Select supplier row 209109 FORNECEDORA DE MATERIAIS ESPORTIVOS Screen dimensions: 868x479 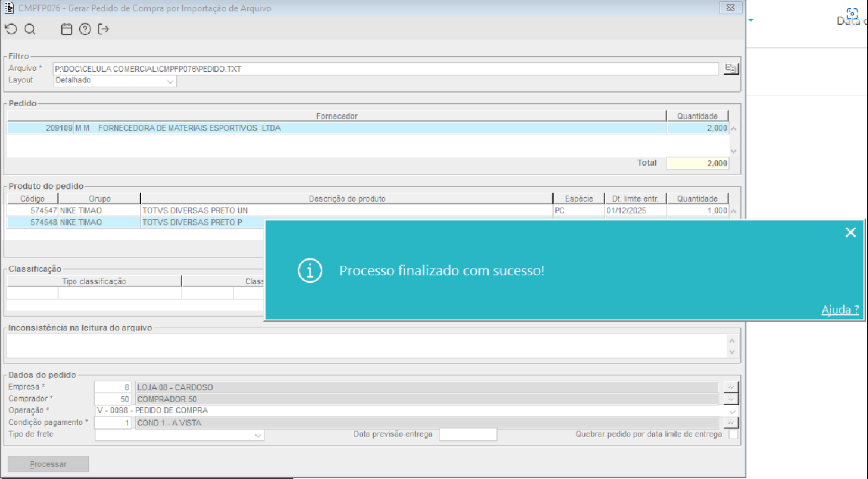click(x=367, y=128)
